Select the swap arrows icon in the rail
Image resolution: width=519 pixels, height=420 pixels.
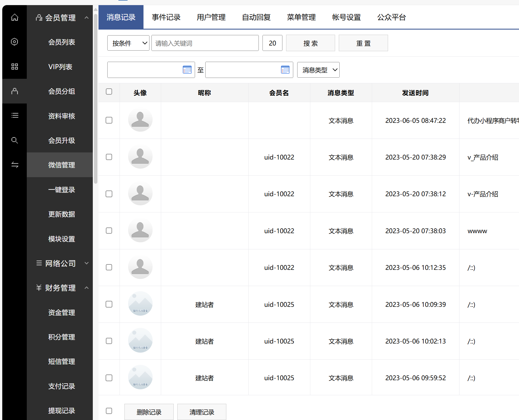pyautogui.click(x=15, y=165)
